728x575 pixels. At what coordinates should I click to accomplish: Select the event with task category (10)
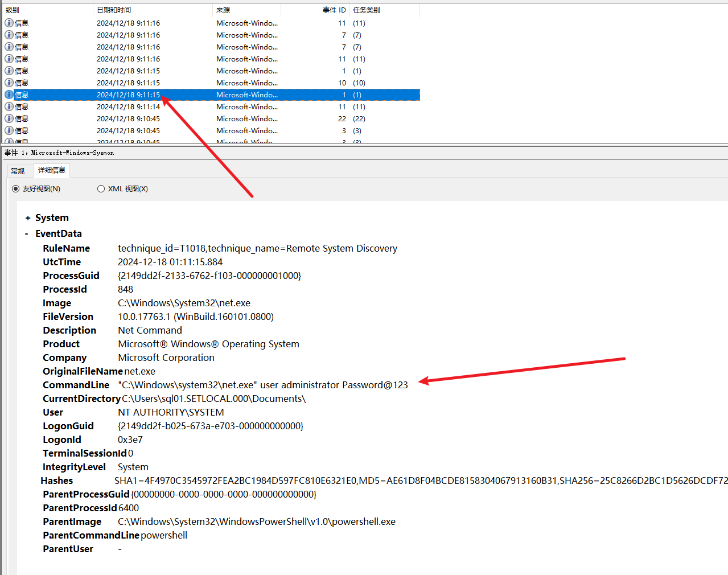212,83
